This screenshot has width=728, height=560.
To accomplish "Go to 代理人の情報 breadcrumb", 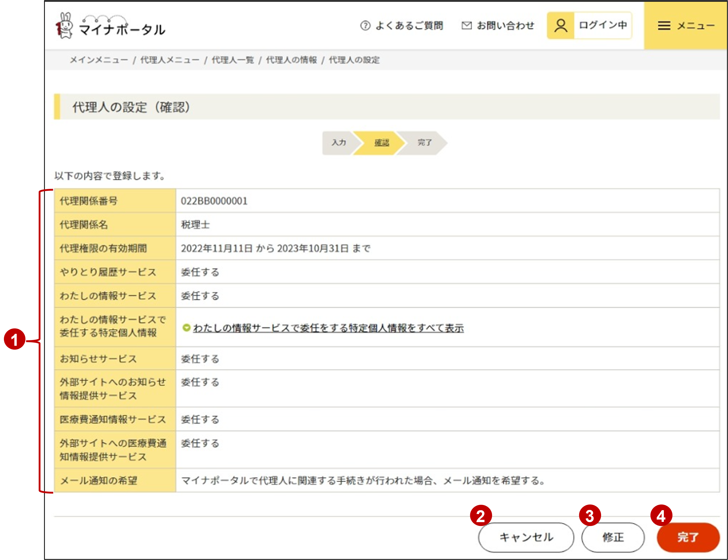I will 291,60.
